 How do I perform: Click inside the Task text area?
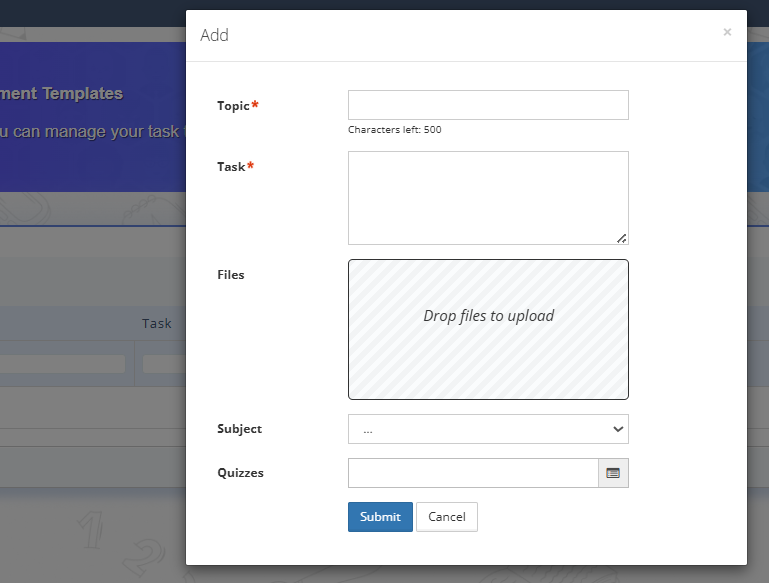click(488, 197)
